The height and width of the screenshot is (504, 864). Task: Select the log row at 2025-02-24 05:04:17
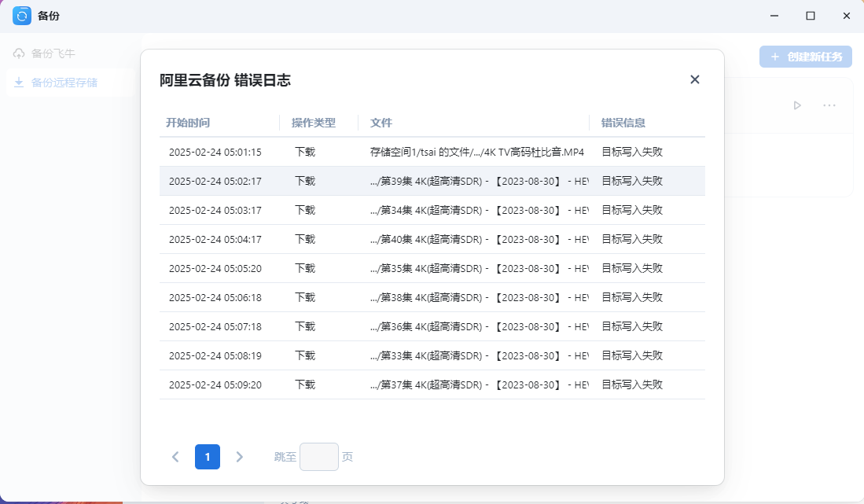pos(432,240)
